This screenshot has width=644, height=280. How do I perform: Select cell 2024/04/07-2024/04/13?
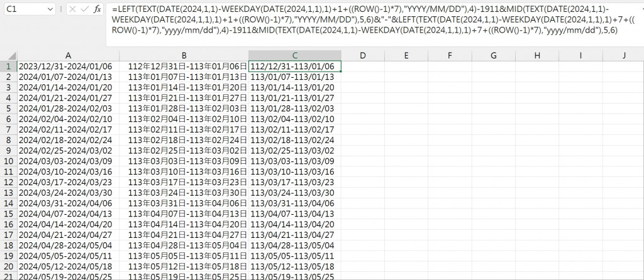coord(68,213)
